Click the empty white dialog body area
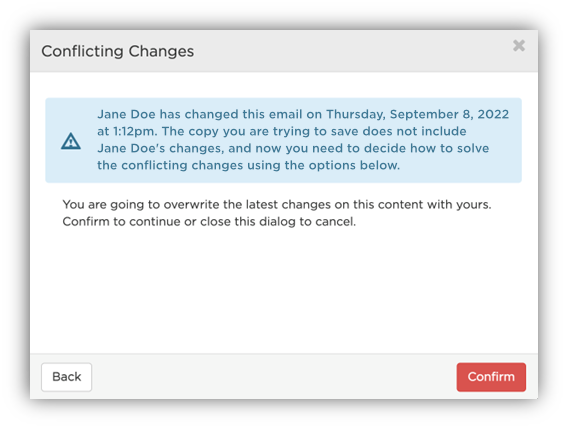This screenshot has width=568, height=429. pos(284,290)
